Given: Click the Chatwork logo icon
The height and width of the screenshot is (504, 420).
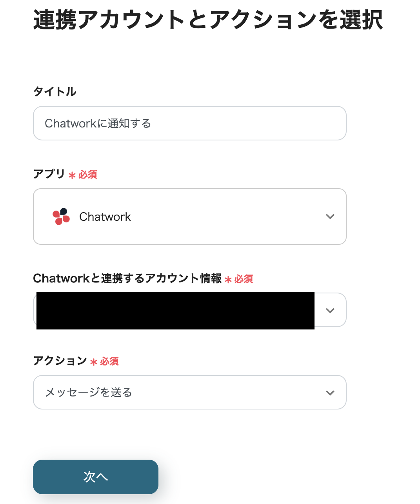Looking at the screenshot, I should click(61, 217).
